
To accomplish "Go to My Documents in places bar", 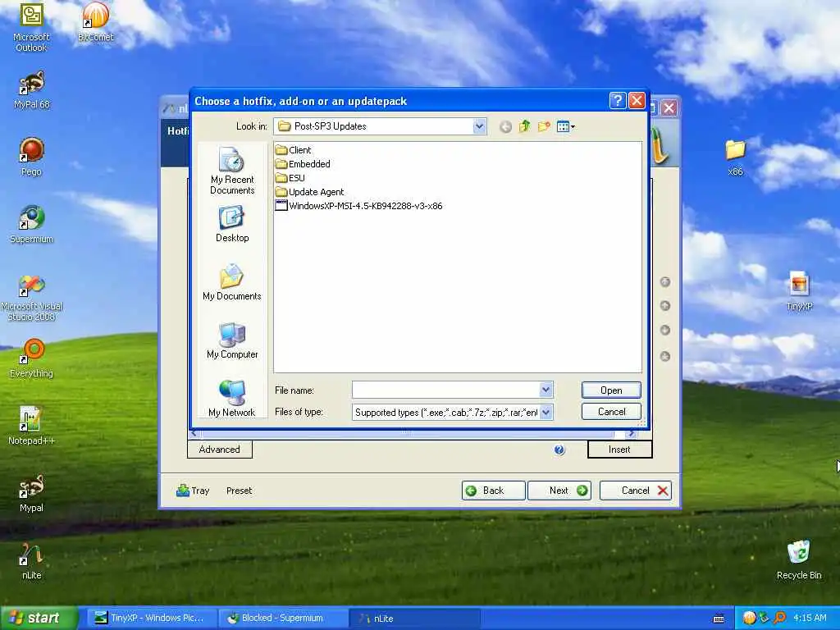I will pos(232,282).
